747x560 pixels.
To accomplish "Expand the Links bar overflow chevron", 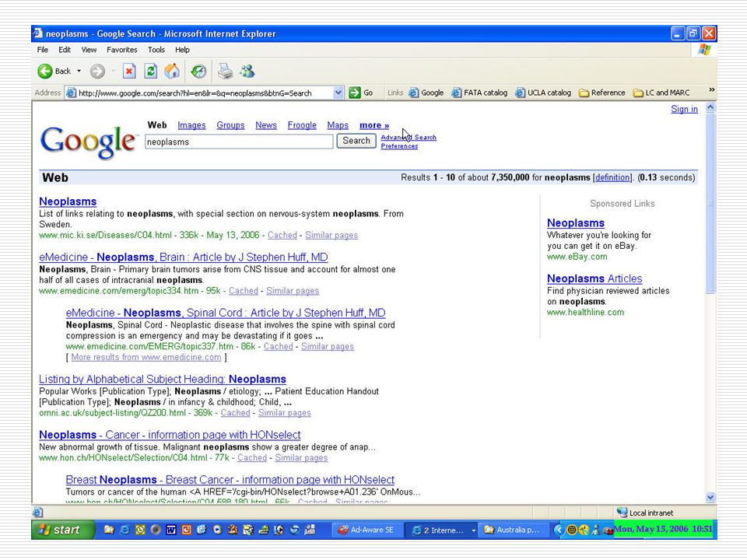I will tap(711, 90).
